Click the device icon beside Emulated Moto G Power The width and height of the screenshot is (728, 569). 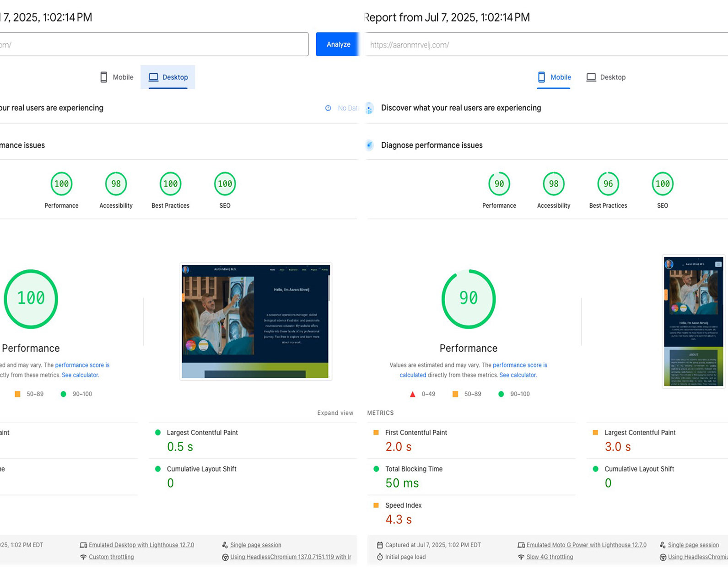pyautogui.click(x=521, y=545)
